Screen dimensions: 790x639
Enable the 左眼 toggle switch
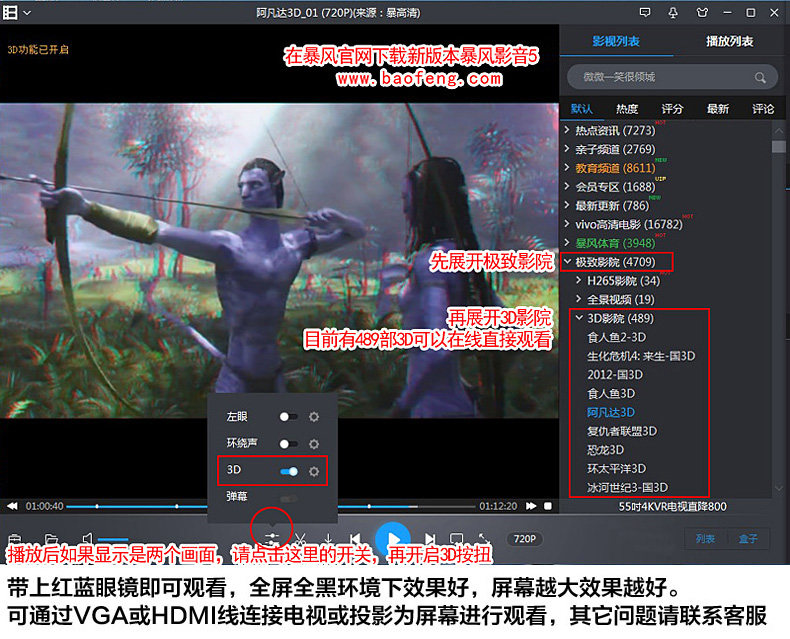point(289,417)
